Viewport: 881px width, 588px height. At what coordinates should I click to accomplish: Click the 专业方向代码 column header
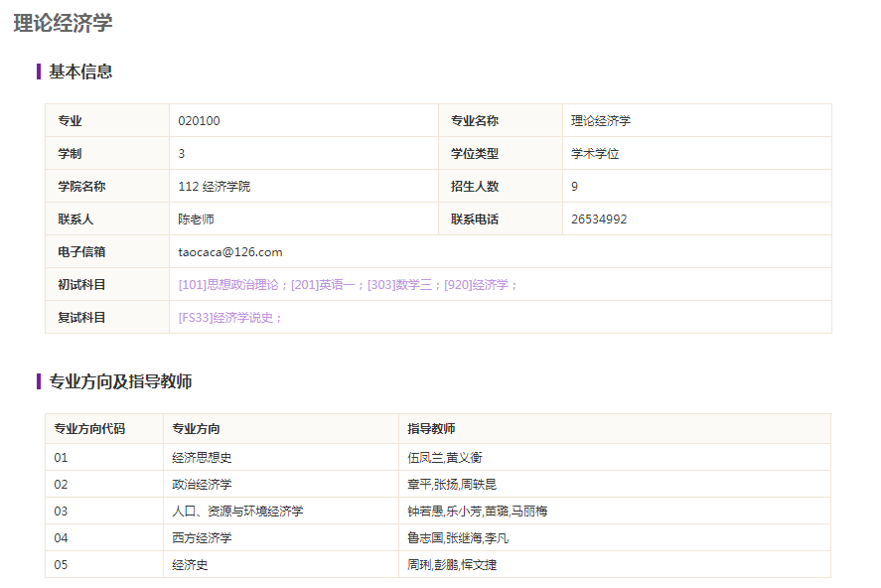[89, 429]
